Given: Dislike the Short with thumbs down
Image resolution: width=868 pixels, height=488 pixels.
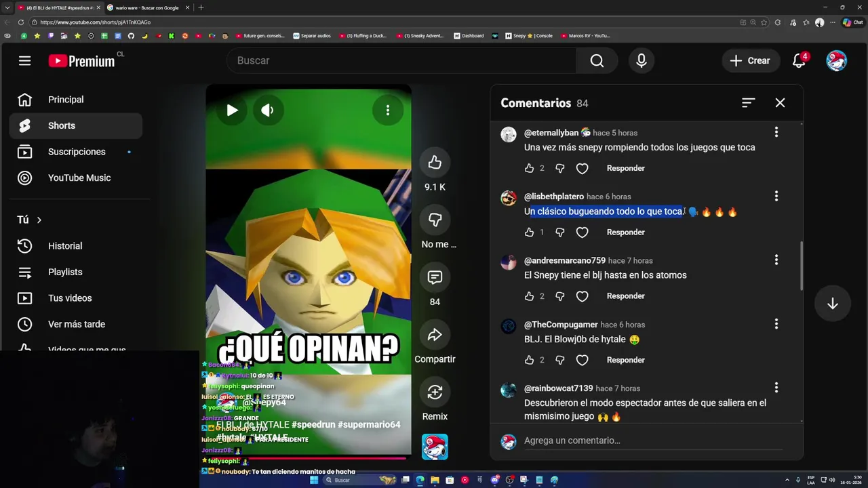Looking at the screenshot, I should 435,220.
